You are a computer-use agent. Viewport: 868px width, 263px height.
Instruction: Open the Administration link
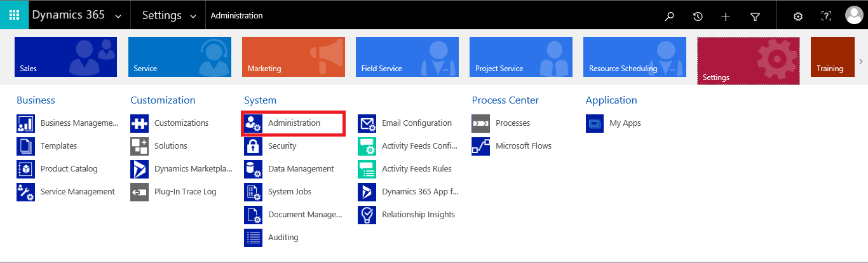point(294,123)
